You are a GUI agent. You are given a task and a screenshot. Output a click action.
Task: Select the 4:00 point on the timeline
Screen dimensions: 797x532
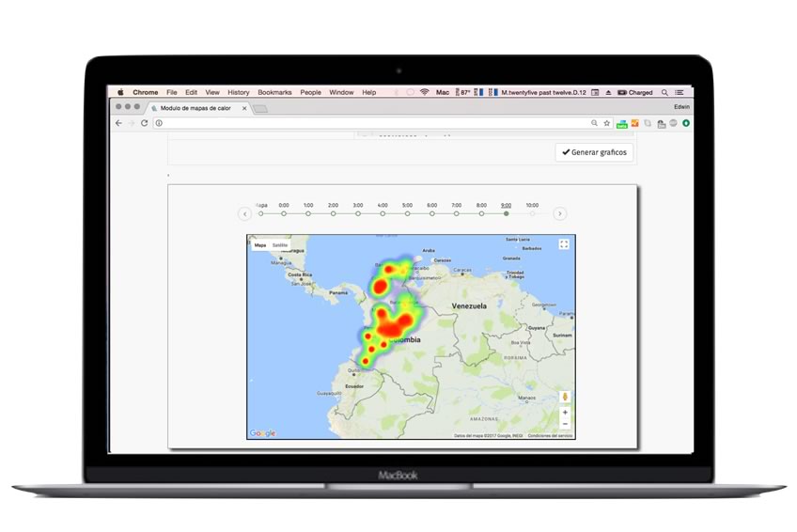click(x=383, y=213)
